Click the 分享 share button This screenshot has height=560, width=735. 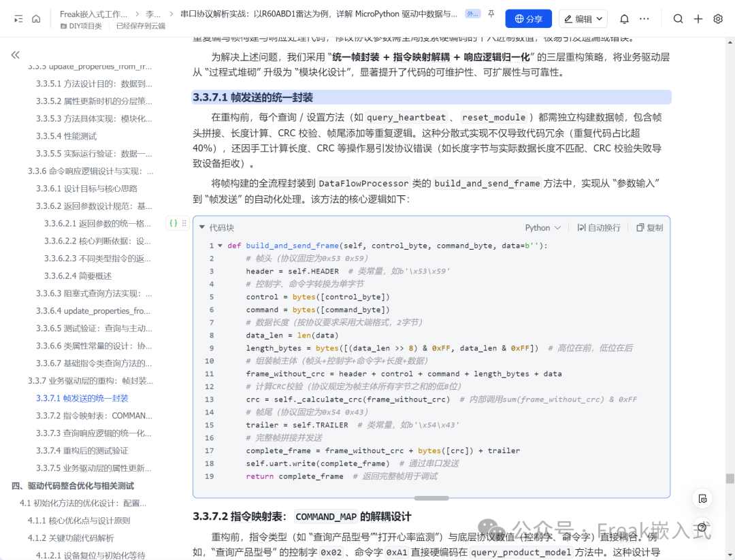pyautogui.click(x=528, y=19)
